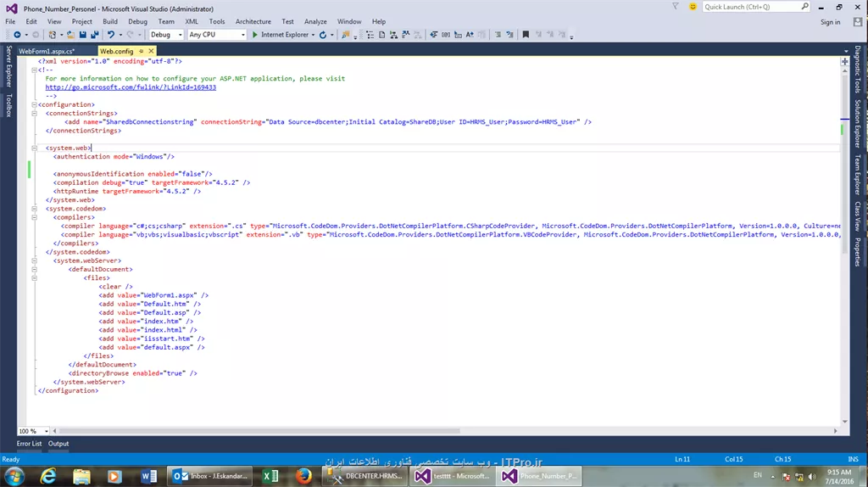The height and width of the screenshot is (487, 868).
Task: Click the horizontal scrollbar thumb
Action: (x=259, y=431)
